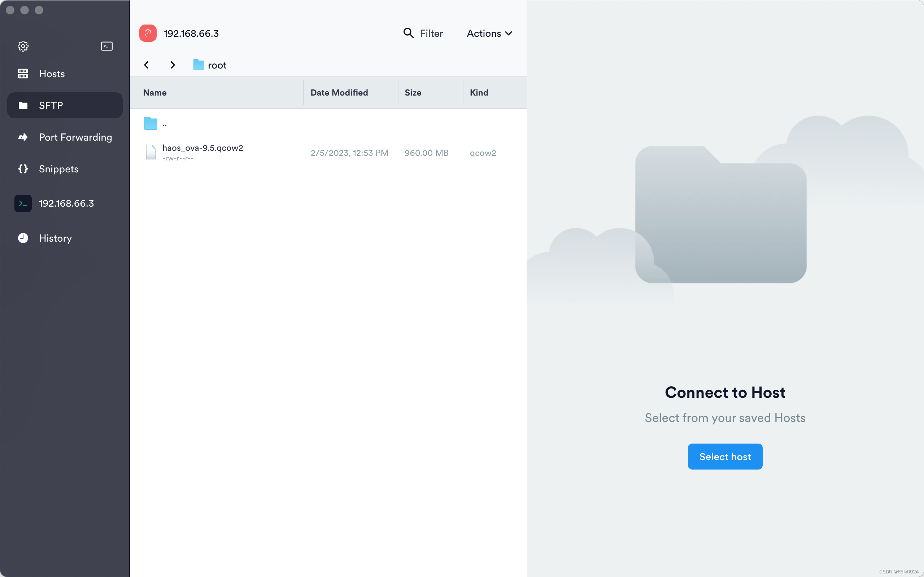Open the parent directory folder
Viewport: 924px width, 577px height.
151,124
